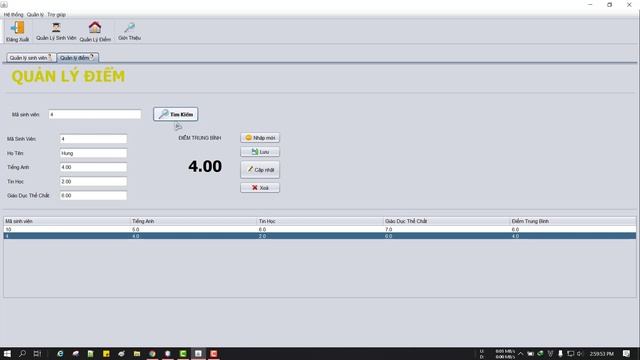Open the Quản lý menu
This screenshot has width=640, height=360.
[x=35, y=14]
